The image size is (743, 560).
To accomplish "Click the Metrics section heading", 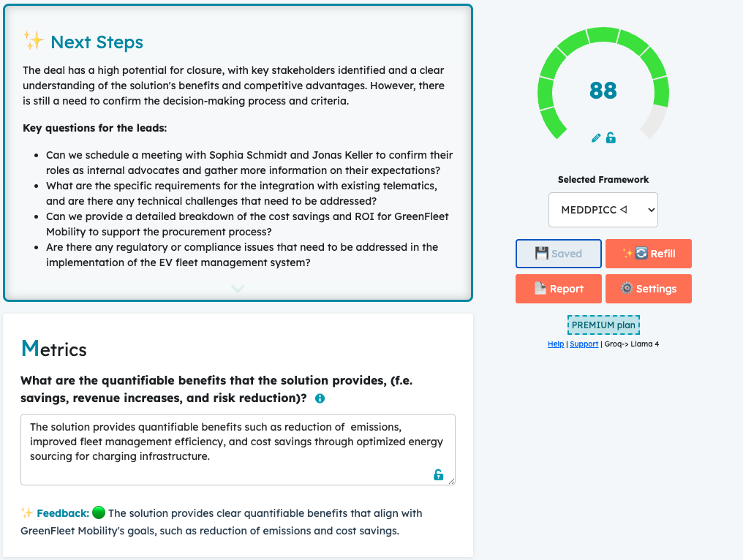I will tap(54, 349).
